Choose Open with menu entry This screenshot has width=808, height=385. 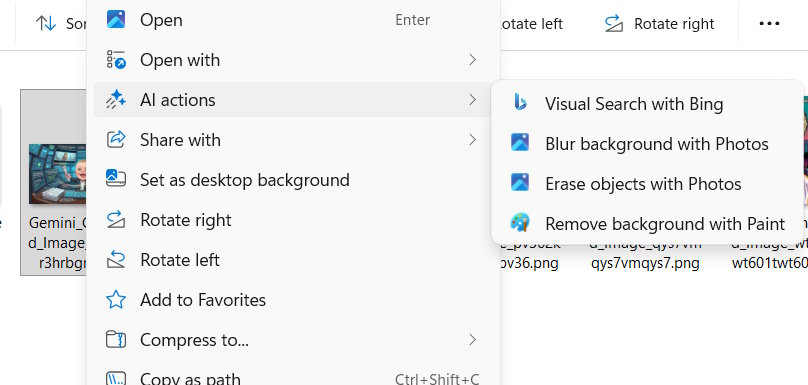(293, 60)
